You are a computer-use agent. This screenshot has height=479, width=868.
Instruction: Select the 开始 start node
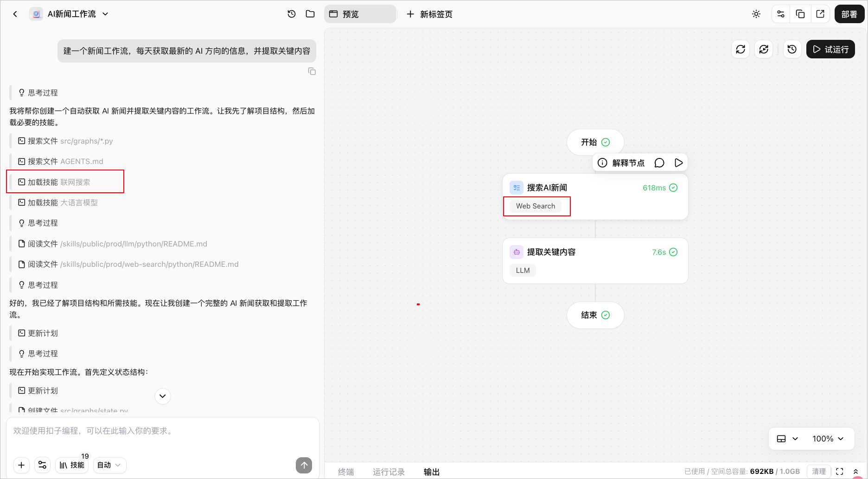595,142
